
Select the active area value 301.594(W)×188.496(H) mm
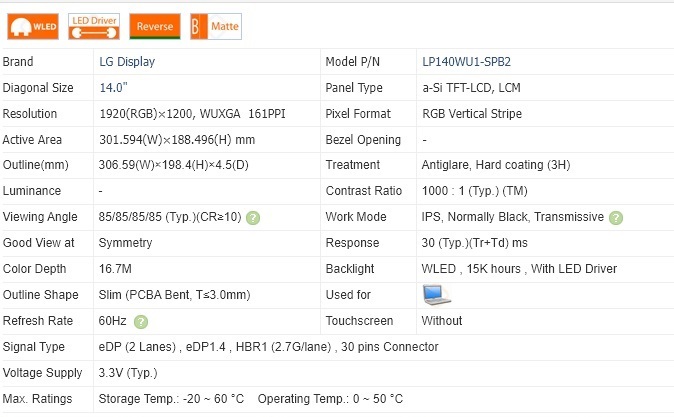click(x=177, y=140)
